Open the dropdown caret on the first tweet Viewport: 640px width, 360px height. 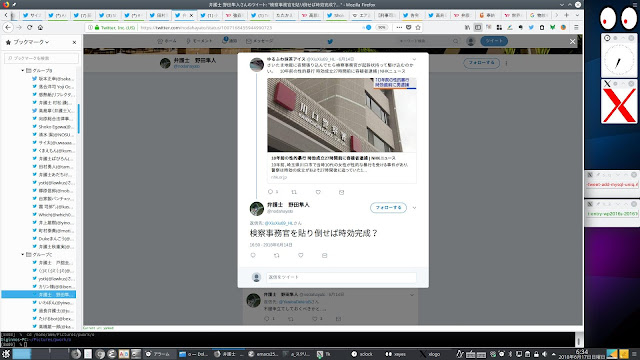(x=414, y=60)
